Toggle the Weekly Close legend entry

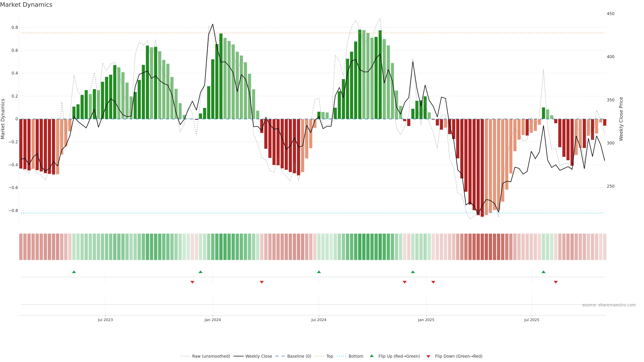click(258, 356)
